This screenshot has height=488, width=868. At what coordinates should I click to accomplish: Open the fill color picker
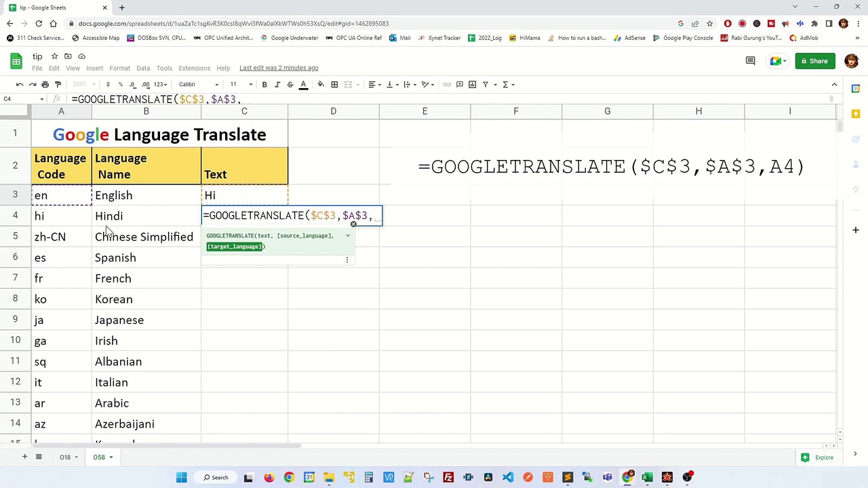click(321, 85)
